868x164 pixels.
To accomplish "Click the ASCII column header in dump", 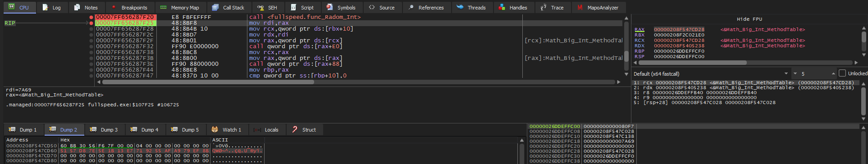I will coord(237,140).
